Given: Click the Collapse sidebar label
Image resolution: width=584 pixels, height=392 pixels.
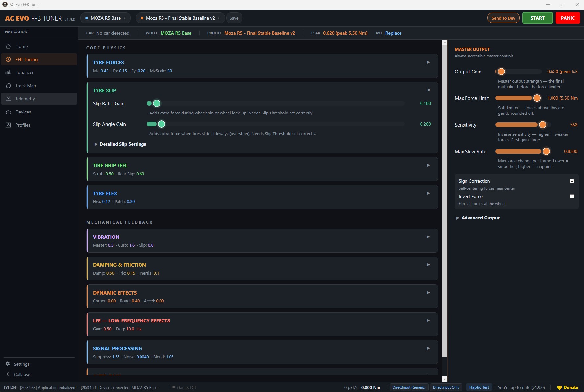Looking at the screenshot, I should (22, 374).
